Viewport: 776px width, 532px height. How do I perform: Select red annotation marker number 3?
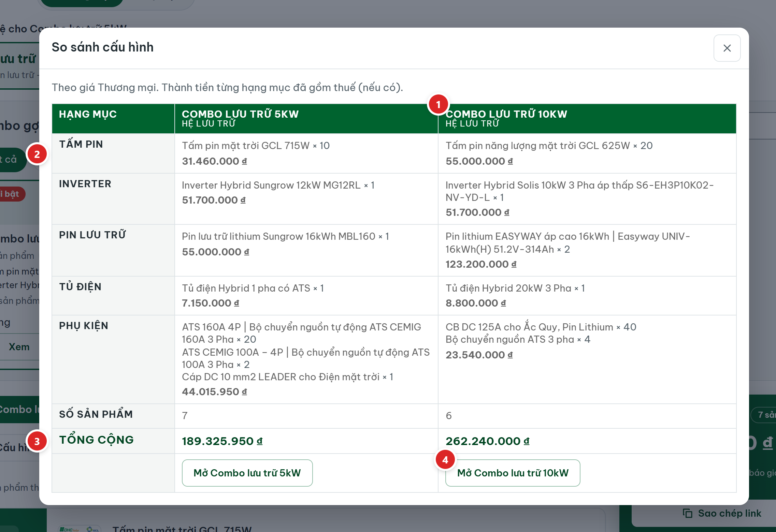pos(37,441)
